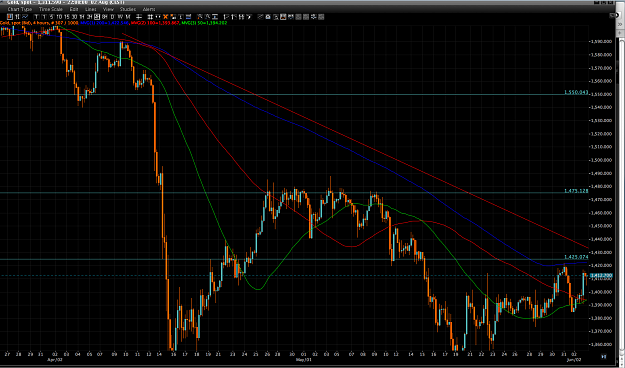This screenshot has width=625, height=368.
Task: Switch to 5-minute interval button
Action: pos(51,16)
